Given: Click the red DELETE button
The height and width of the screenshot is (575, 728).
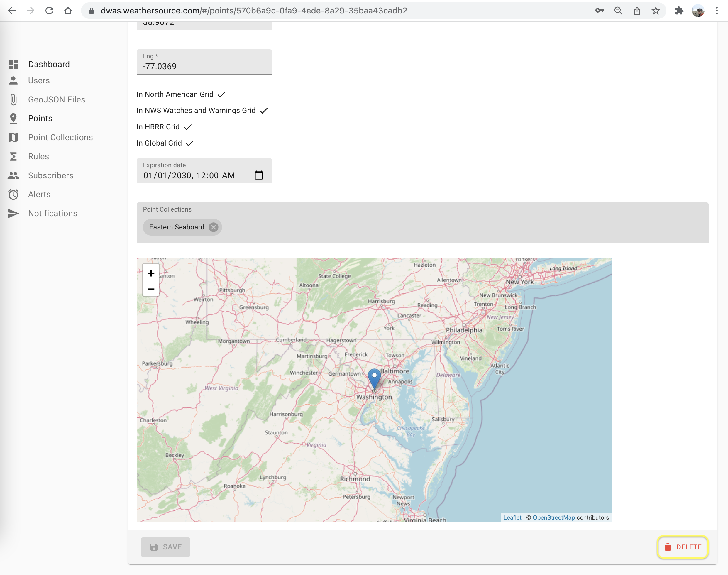Looking at the screenshot, I should pos(683,547).
